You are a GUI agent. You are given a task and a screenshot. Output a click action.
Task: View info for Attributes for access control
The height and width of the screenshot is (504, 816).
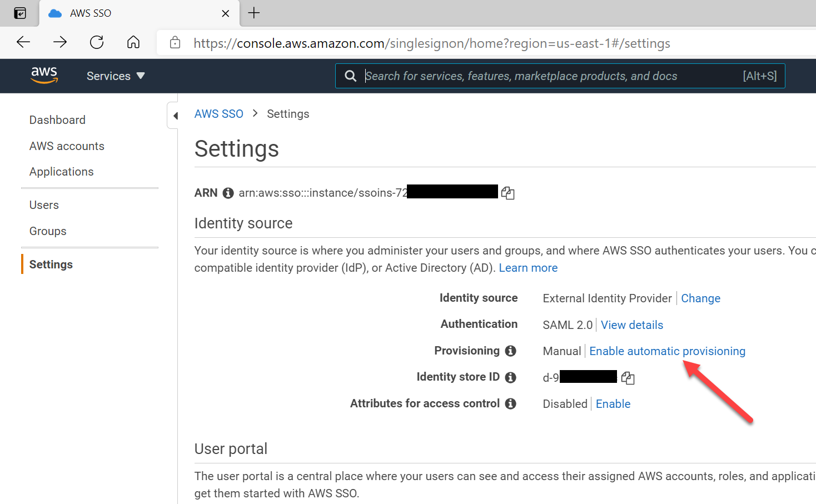[510, 404]
